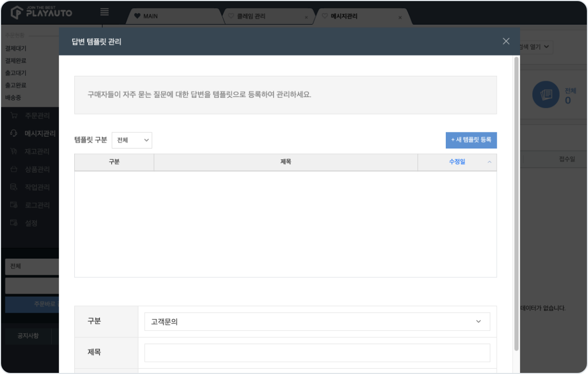This screenshot has height=374, width=588.
Task: Toggle sort on the 수정일 column
Action: [457, 162]
